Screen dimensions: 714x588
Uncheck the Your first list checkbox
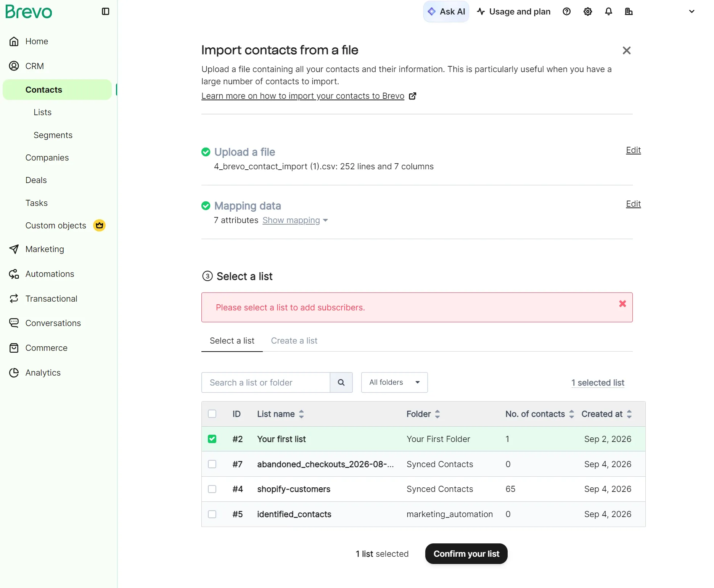[x=212, y=439]
